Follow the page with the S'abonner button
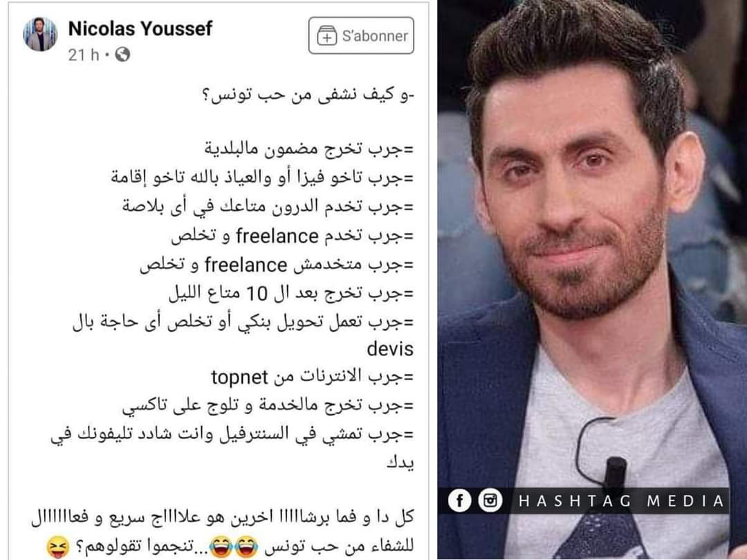The image size is (747, 560). tap(361, 36)
